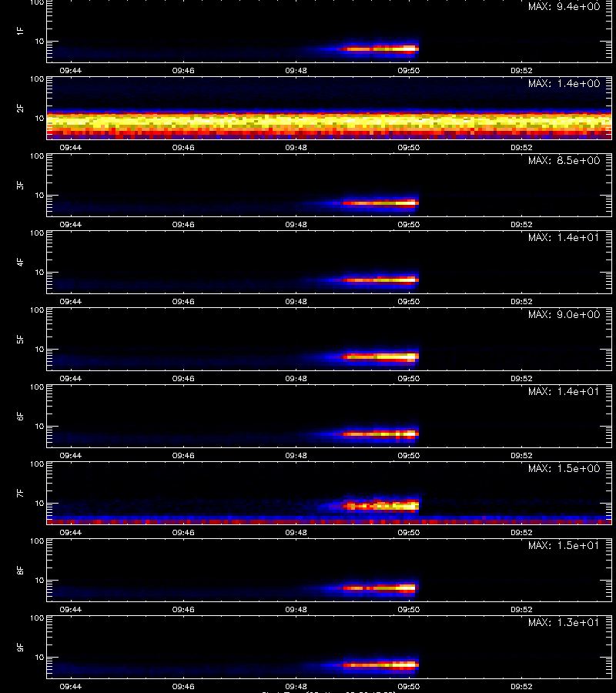Image resolution: width=616 pixels, height=693 pixels.
Task: Click the 10 y-axis label of panel 9F
Action: (x=39, y=658)
